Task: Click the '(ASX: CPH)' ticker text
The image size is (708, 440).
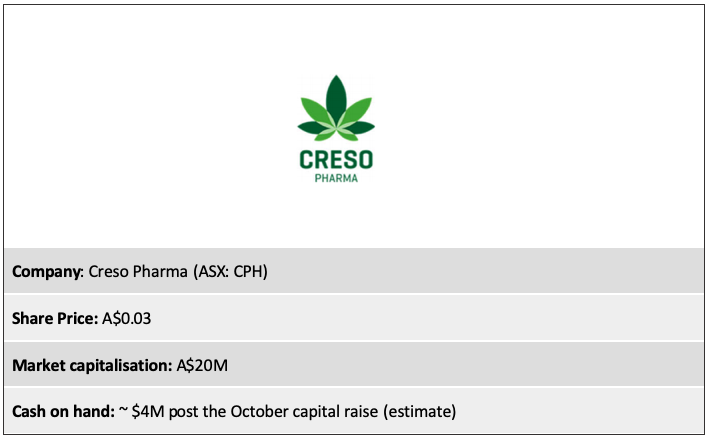Action: tap(230, 271)
